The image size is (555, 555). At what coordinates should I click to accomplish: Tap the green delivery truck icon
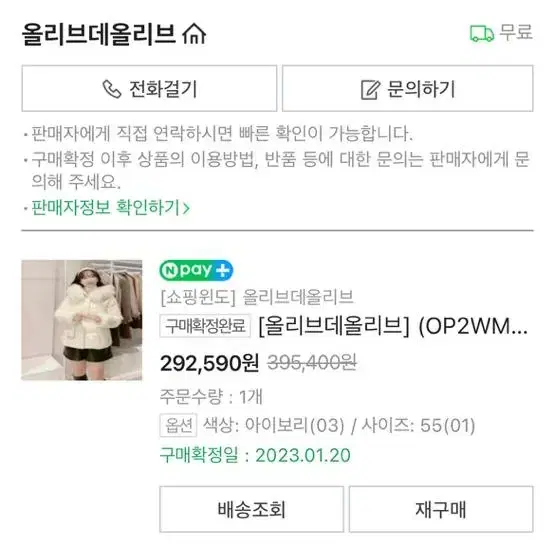[x=482, y=33]
